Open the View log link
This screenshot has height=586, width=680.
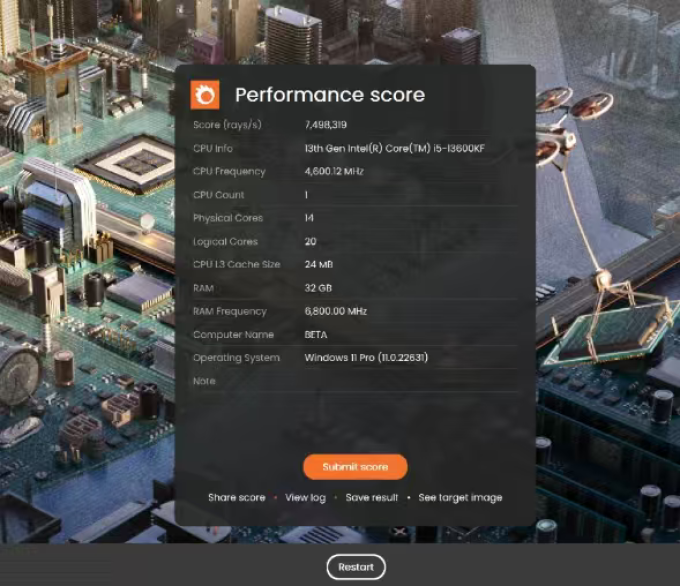pos(305,498)
